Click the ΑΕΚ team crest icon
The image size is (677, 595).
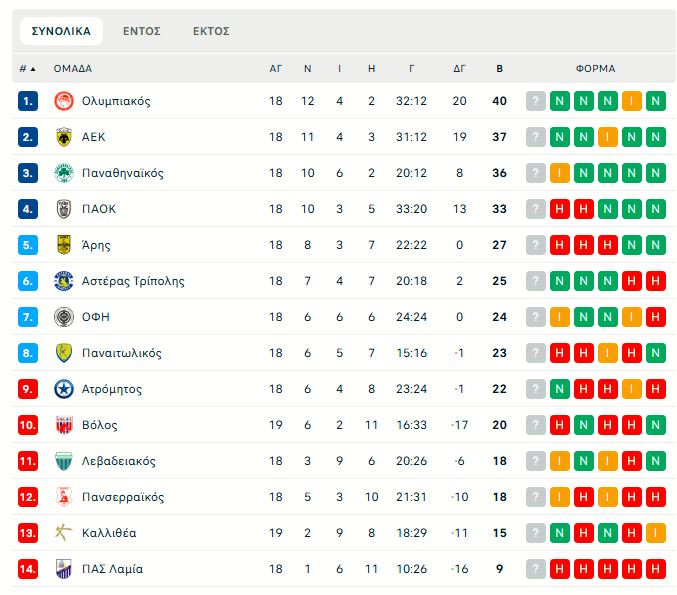point(63,137)
